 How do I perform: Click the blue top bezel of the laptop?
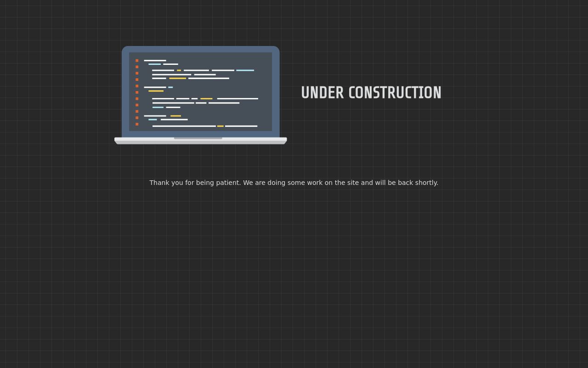[x=201, y=49]
